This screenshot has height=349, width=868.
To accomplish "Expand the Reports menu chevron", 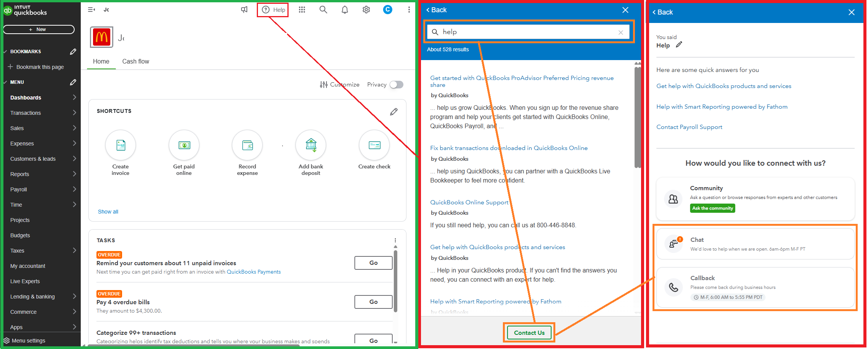I will [74, 174].
